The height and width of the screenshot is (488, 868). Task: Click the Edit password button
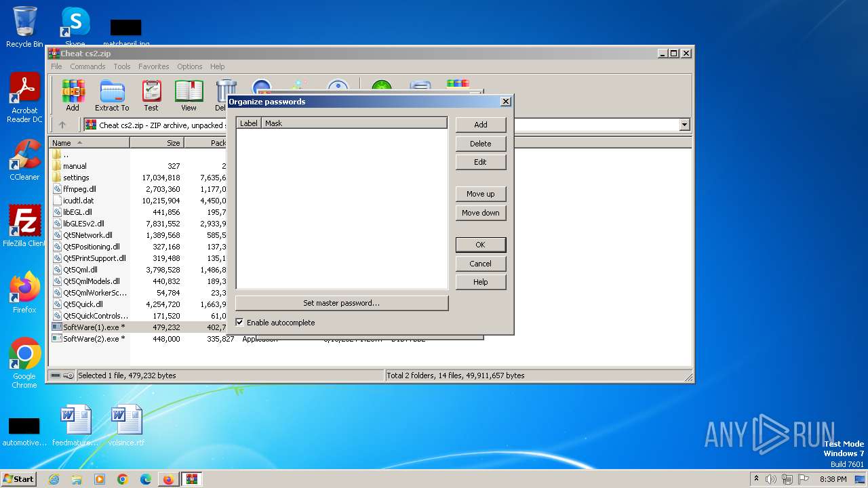(481, 162)
